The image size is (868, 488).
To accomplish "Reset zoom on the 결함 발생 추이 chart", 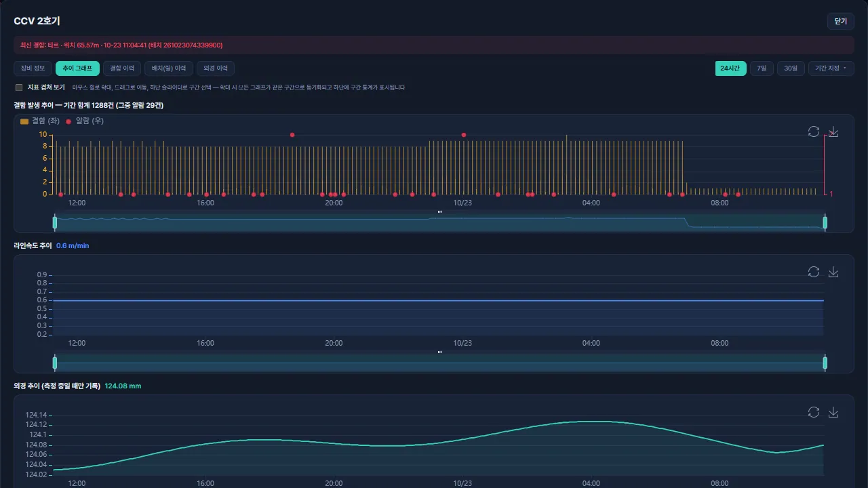I will pyautogui.click(x=814, y=131).
